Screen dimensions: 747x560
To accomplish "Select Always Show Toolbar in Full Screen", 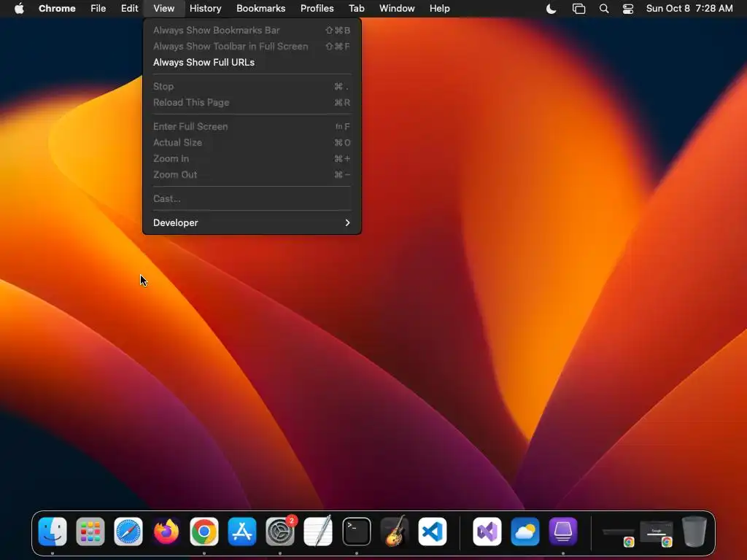I will (x=252, y=46).
